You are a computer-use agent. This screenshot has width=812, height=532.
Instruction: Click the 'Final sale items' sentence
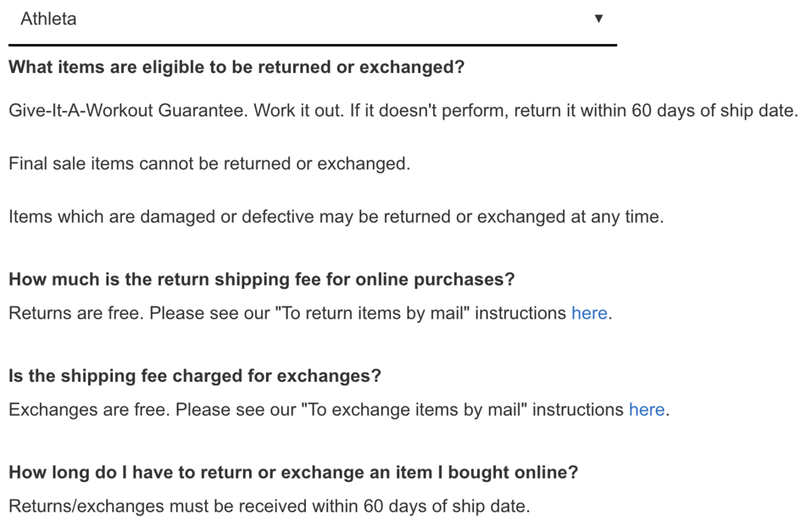pyautogui.click(x=210, y=164)
